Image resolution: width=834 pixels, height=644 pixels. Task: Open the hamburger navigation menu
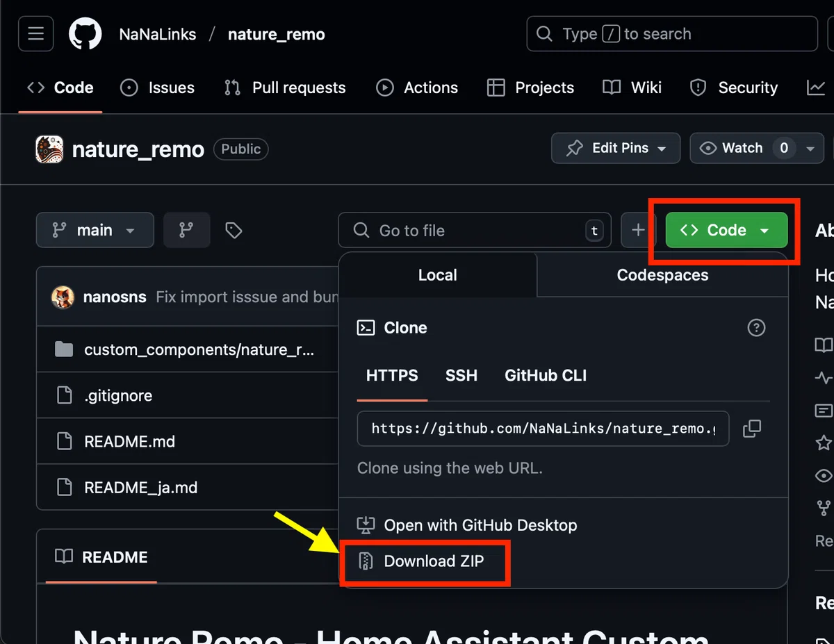point(36,34)
